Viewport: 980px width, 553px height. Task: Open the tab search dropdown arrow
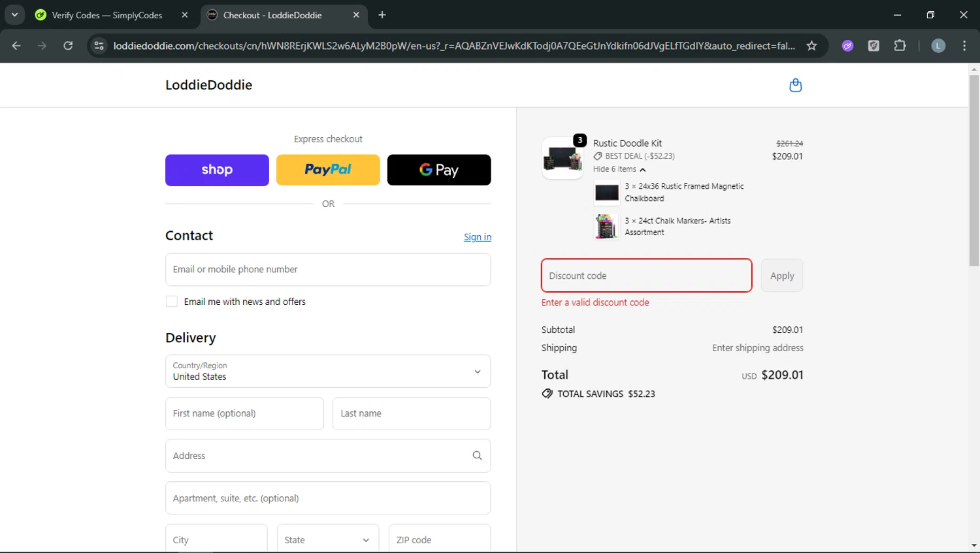pos(14,15)
